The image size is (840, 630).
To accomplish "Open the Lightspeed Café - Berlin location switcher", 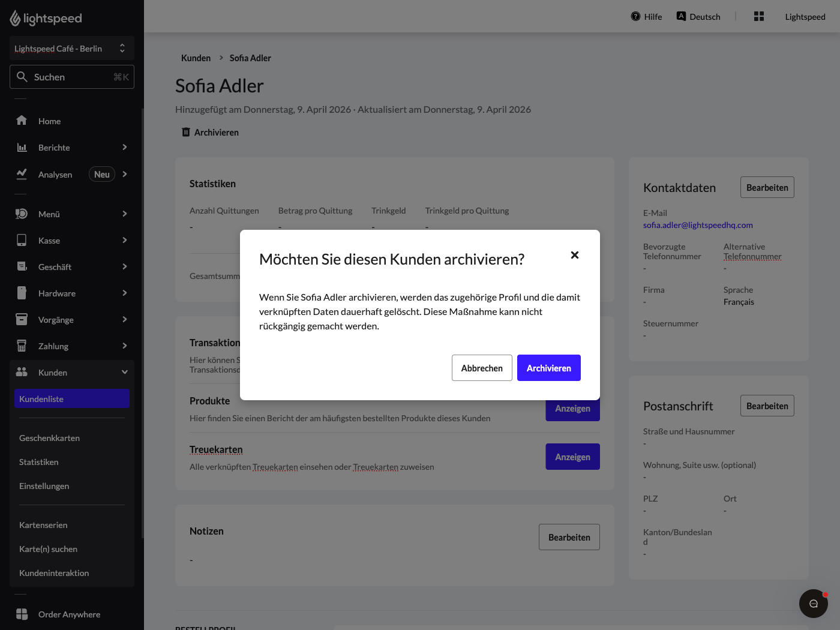I will (72, 48).
